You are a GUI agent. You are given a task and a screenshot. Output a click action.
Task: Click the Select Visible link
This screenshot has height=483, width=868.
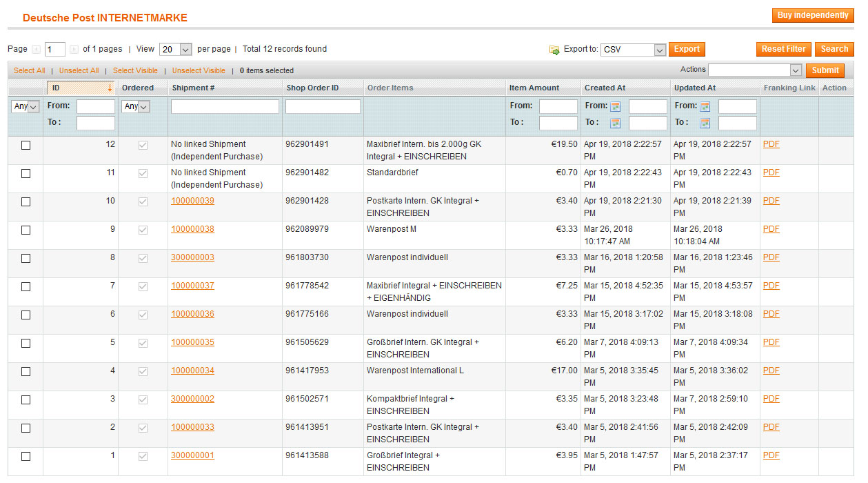coord(135,70)
